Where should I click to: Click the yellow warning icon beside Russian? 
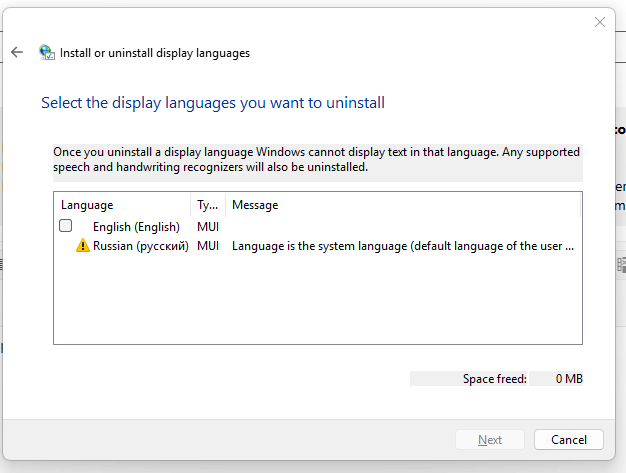(x=83, y=245)
